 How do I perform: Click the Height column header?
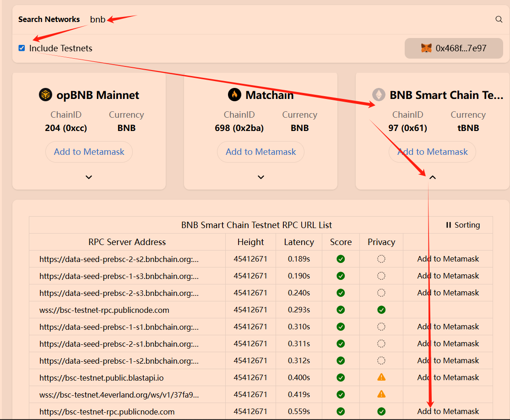click(250, 242)
